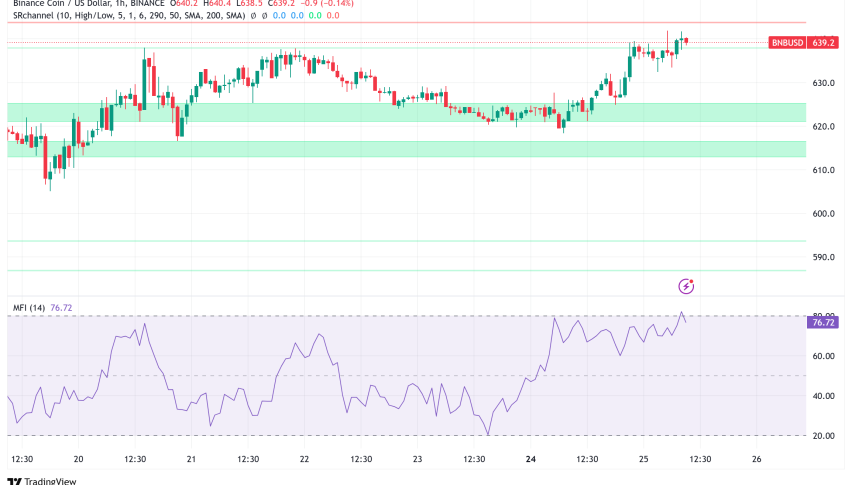The image size is (852, 485).
Task: Click the purple lightning bolt icon
Action: click(686, 286)
